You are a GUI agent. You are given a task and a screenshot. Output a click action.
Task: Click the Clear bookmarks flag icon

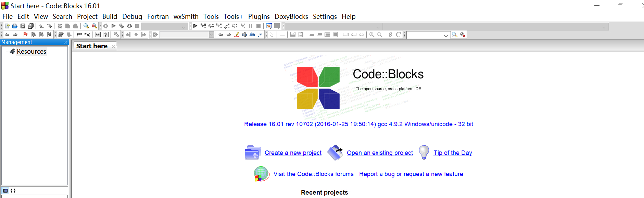point(49,35)
